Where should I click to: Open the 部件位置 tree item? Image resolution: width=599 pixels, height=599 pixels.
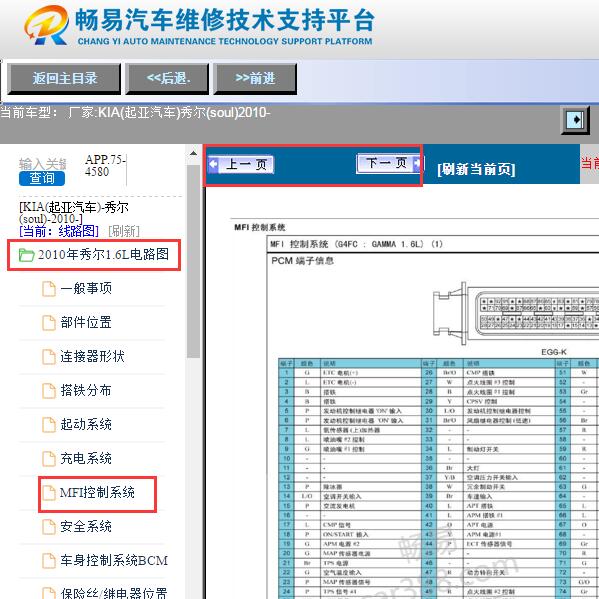(86, 322)
